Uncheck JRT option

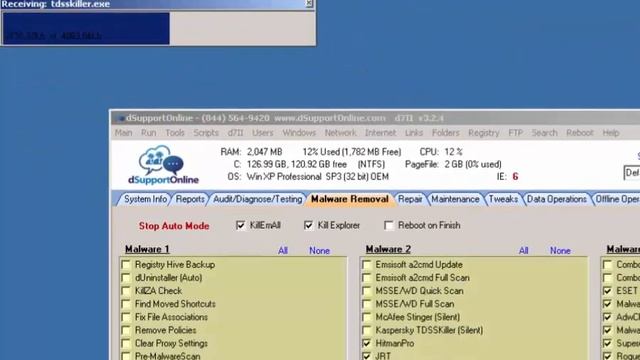(367, 356)
